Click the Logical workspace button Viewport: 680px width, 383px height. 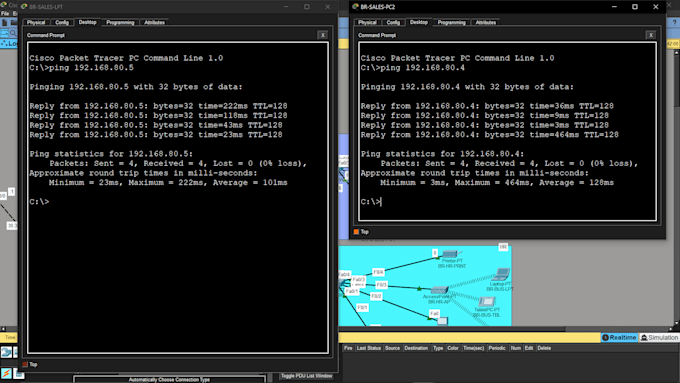[x=9, y=43]
